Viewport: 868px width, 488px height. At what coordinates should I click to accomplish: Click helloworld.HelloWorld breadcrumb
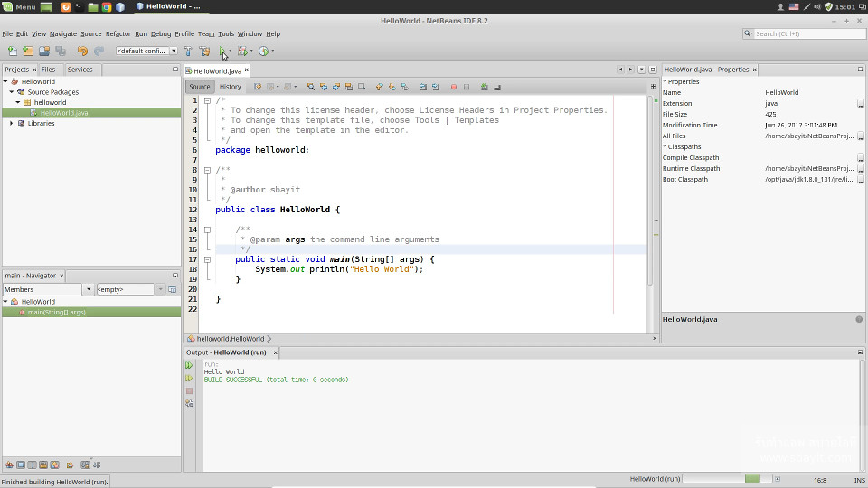[x=231, y=339]
